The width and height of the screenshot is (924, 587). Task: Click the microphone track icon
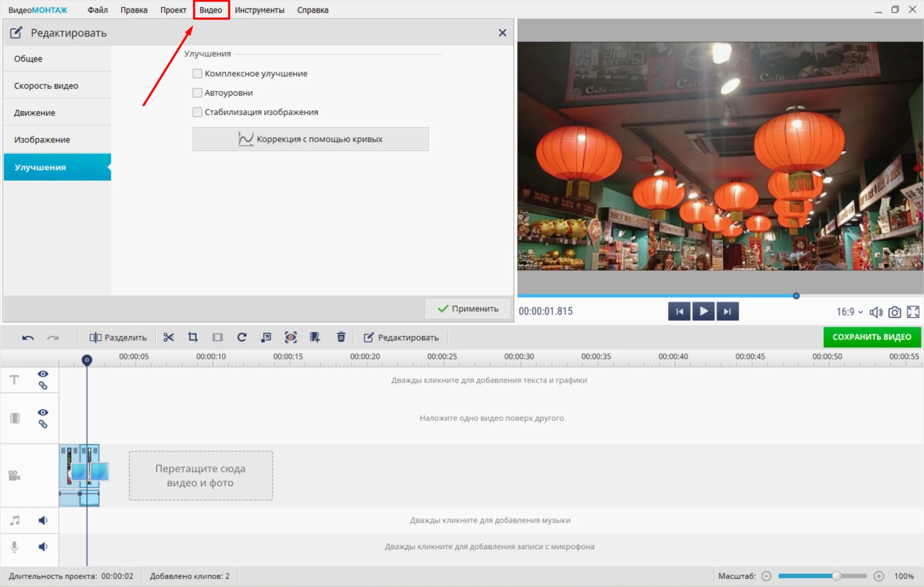click(x=14, y=547)
